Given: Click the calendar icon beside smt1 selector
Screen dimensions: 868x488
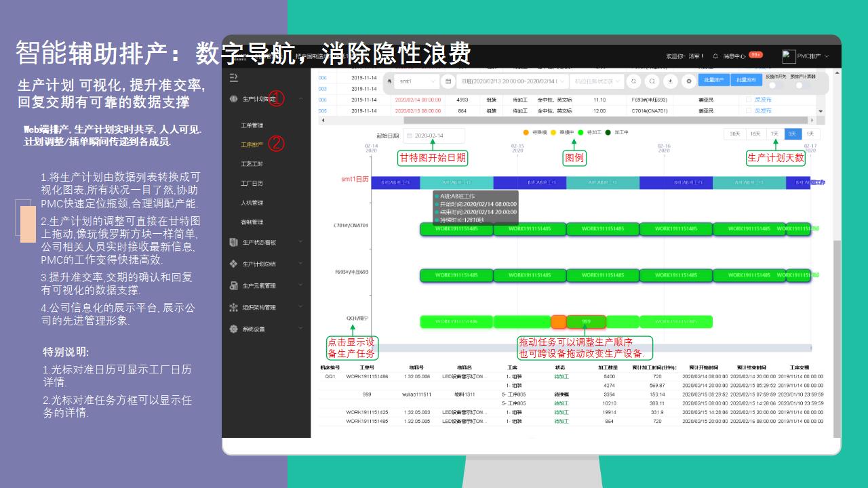Looking at the screenshot, I should (448, 81).
